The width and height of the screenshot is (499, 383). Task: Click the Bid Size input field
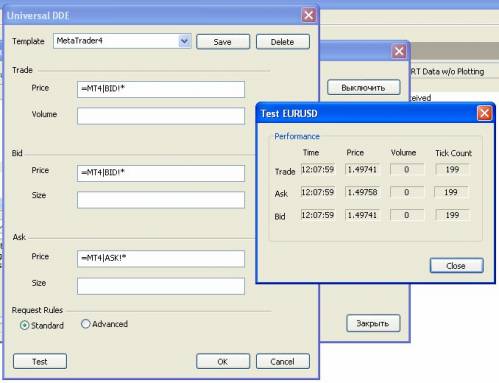pos(161,200)
